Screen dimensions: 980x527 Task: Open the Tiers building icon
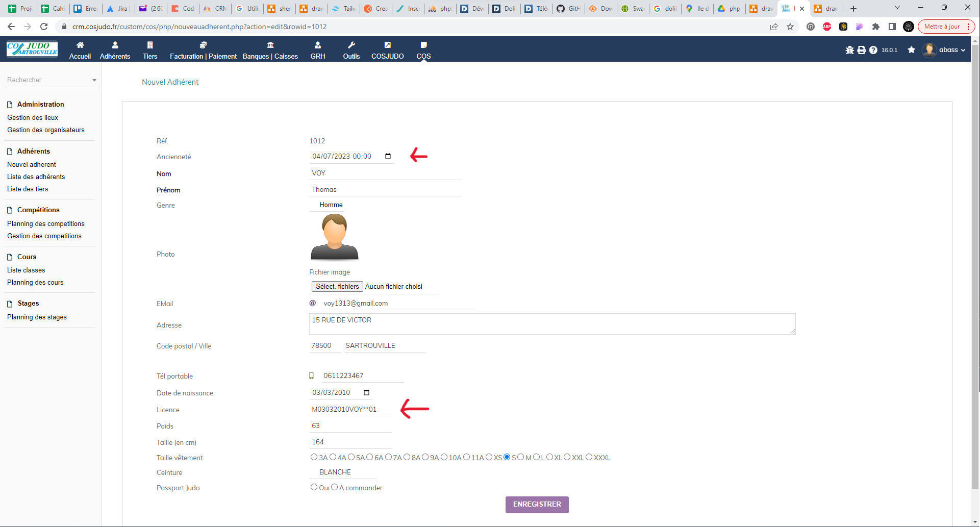150,45
